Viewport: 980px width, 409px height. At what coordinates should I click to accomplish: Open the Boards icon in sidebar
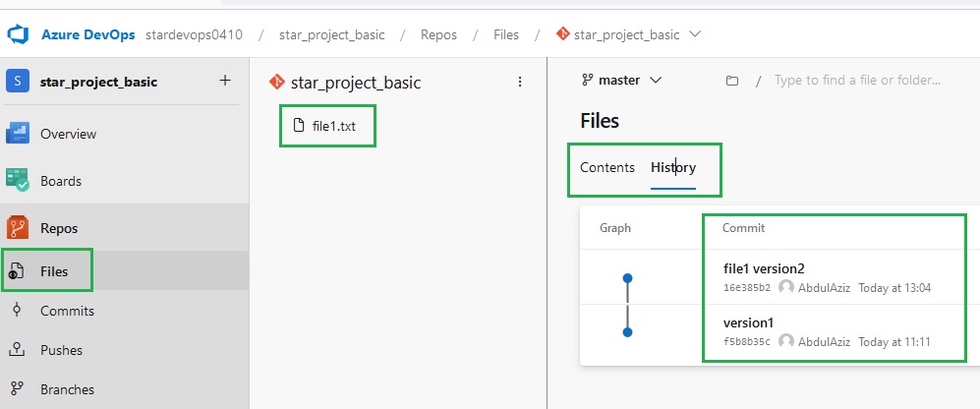point(18,181)
